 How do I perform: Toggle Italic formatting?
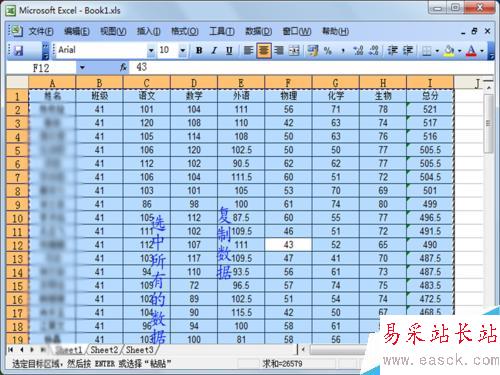[x=214, y=51]
